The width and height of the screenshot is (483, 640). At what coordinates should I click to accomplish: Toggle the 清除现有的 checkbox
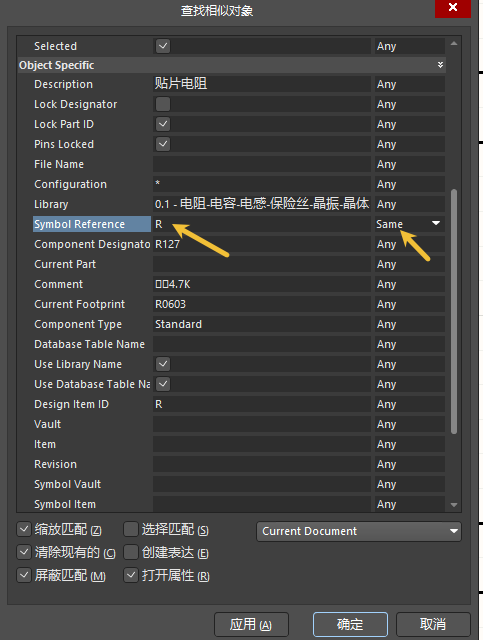coord(24,553)
